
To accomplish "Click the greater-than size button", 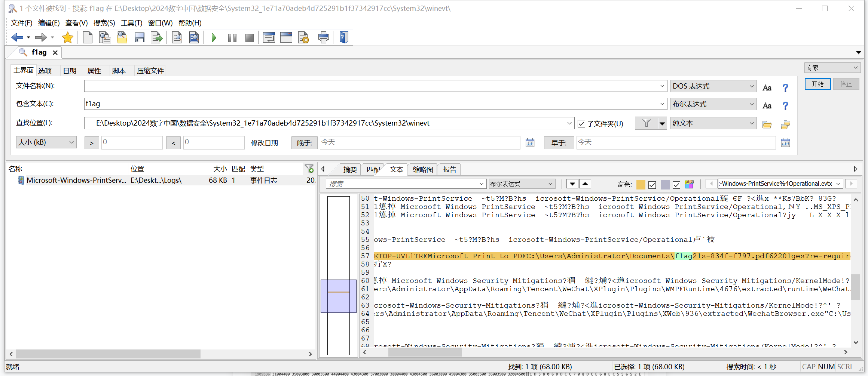I will (92, 143).
